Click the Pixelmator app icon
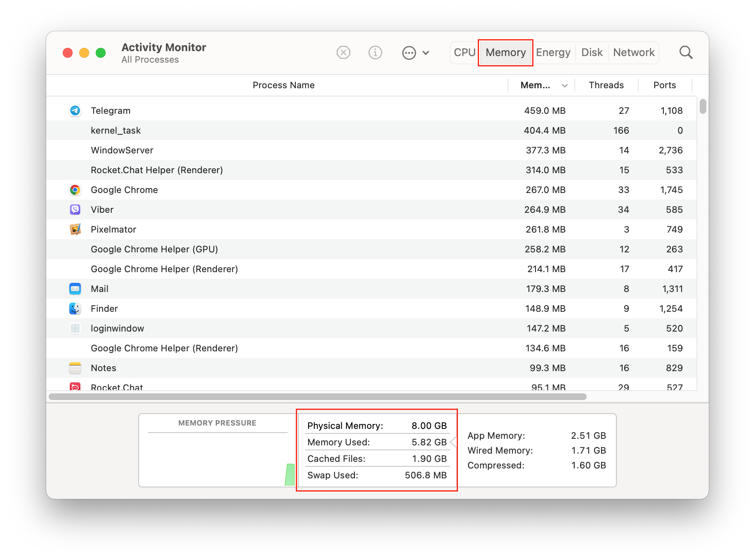The height and width of the screenshot is (560, 755). [x=75, y=229]
